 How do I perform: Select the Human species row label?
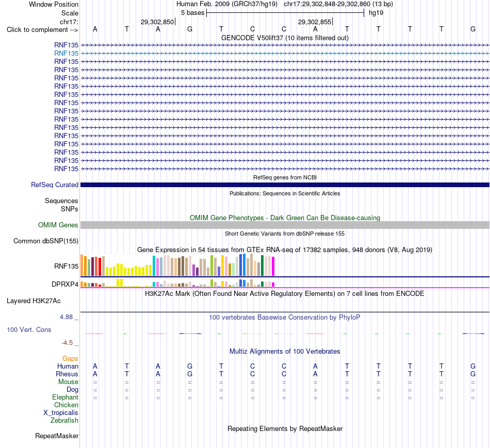tap(68, 366)
